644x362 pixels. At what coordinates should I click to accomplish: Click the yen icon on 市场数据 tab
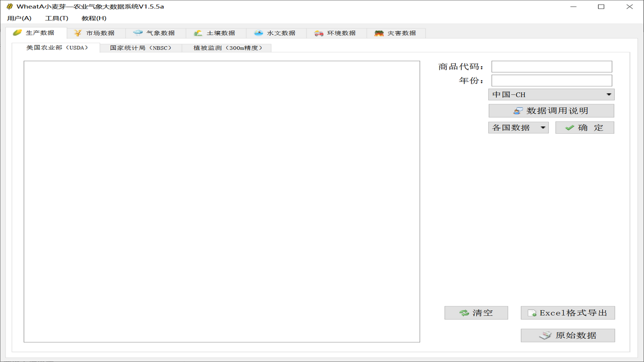coord(77,33)
